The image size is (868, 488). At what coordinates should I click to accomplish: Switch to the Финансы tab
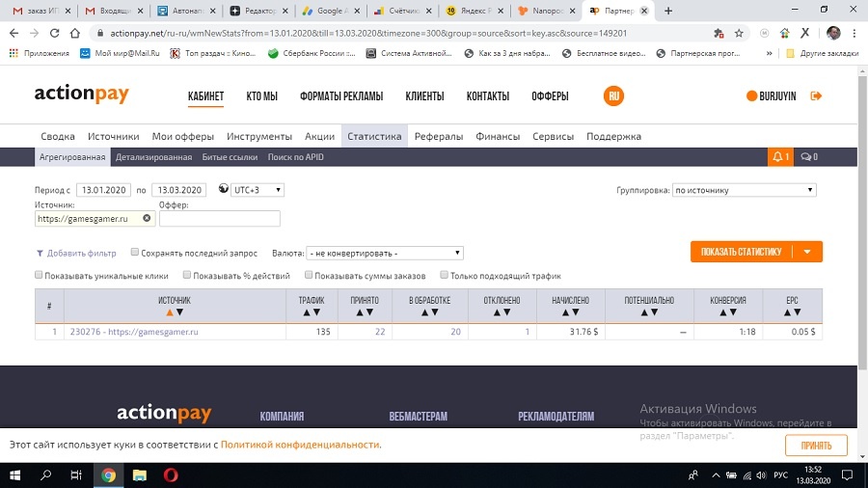pos(498,136)
